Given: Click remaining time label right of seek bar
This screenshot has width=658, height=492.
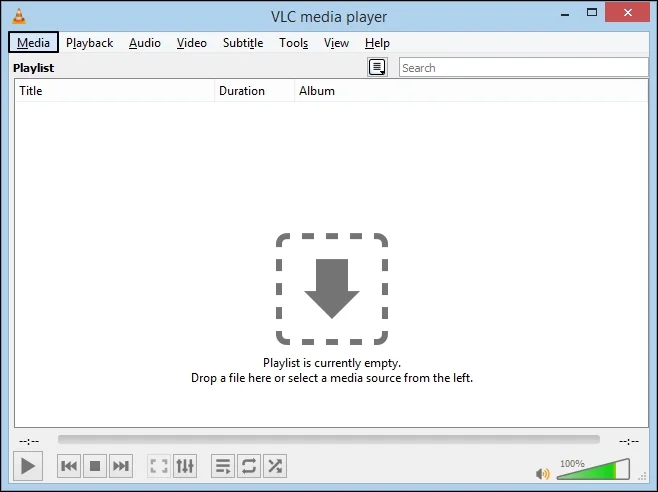Looking at the screenshot, I should (x=629, y=441).
